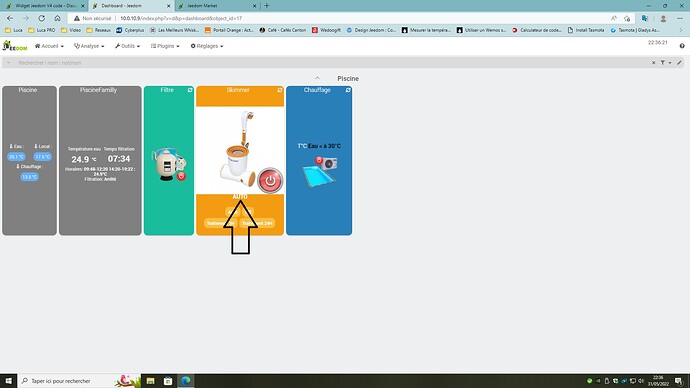
Task: Add page to favorites star icon
Action: (627, 18)
